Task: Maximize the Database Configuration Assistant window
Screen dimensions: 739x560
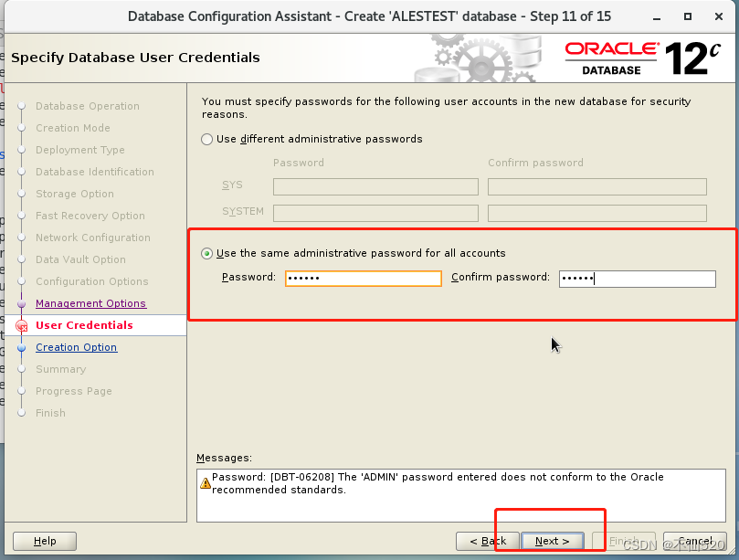Action: (688, 16)
